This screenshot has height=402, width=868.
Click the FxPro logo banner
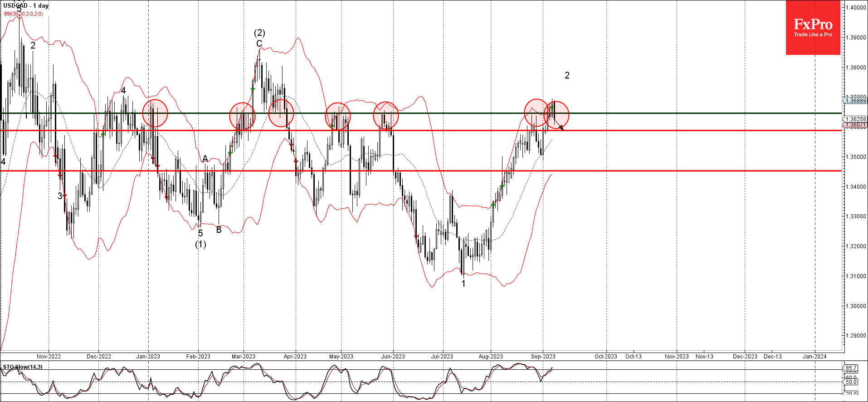pyautogui.click(x=813, y=28)
